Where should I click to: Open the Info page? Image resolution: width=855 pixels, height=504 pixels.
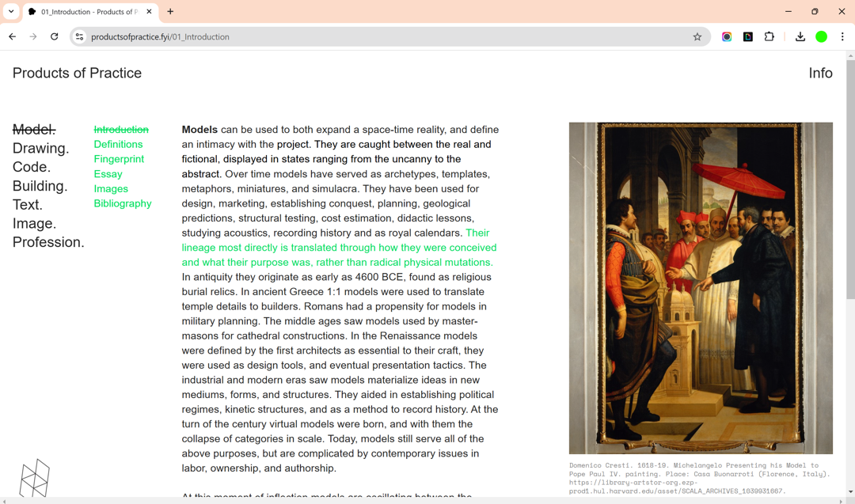click(x=820, y=73)
